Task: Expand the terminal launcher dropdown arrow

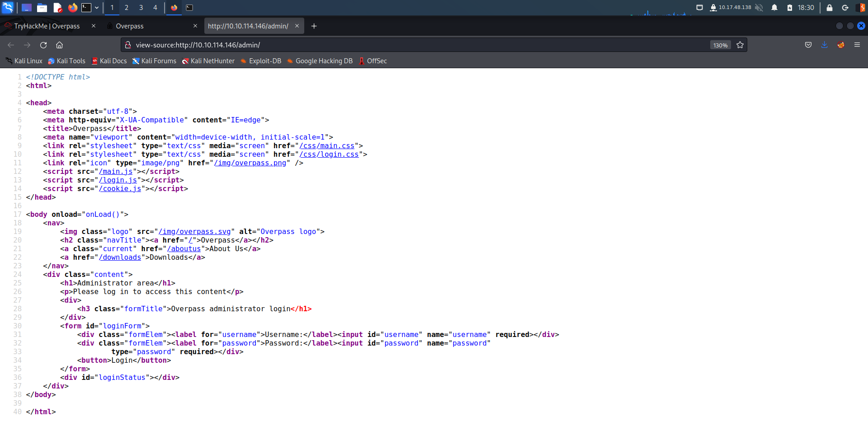Action: point(97,8)
